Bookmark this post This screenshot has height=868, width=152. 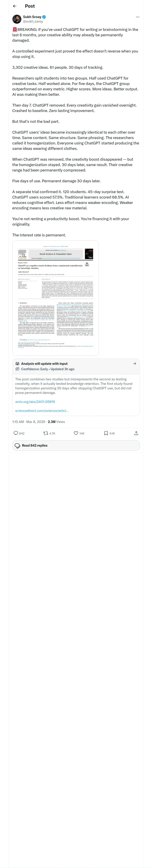click(106, 433)
